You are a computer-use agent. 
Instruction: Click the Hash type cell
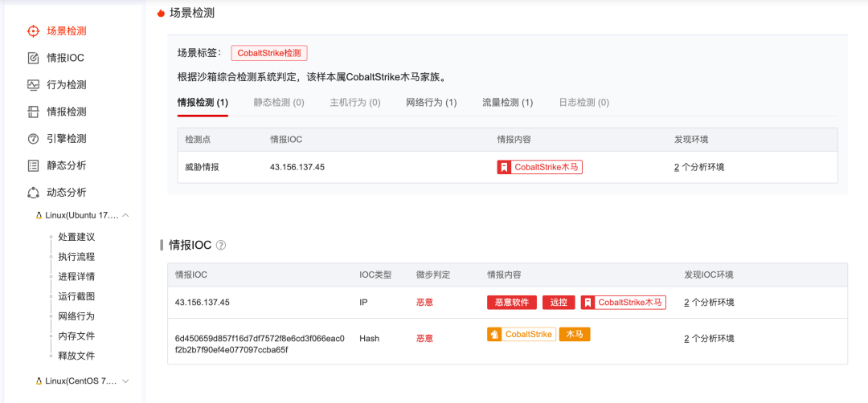[369, 338]
